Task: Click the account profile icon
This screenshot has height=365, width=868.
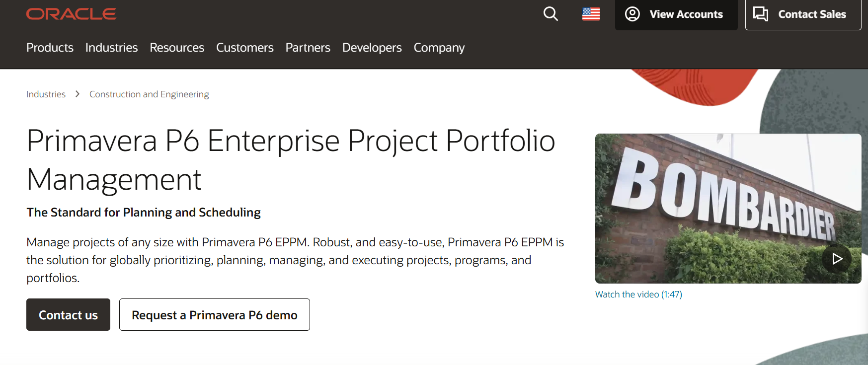Action: tap(632, 14)
